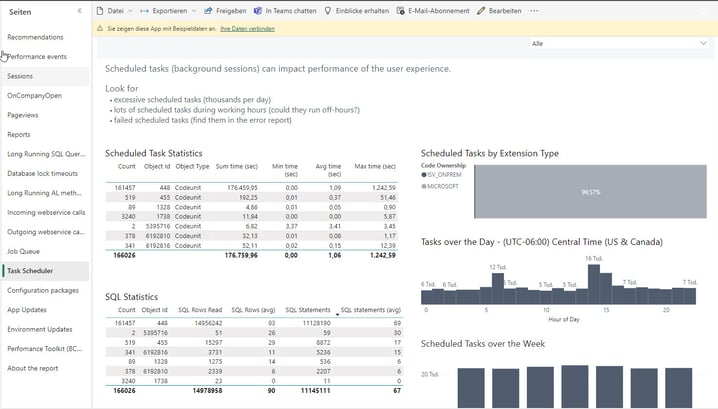Select total 176.759,96 in task statistics
Screen dimensions: 718x409
(241, 255)
